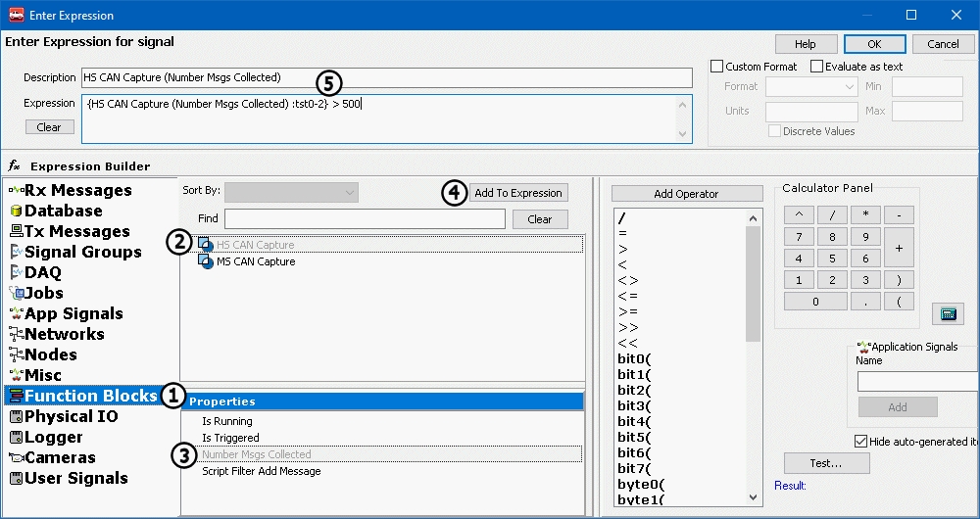Screen dimensions: 980x519
Task: Select Signal Groups in the category list
Action: 82,252
